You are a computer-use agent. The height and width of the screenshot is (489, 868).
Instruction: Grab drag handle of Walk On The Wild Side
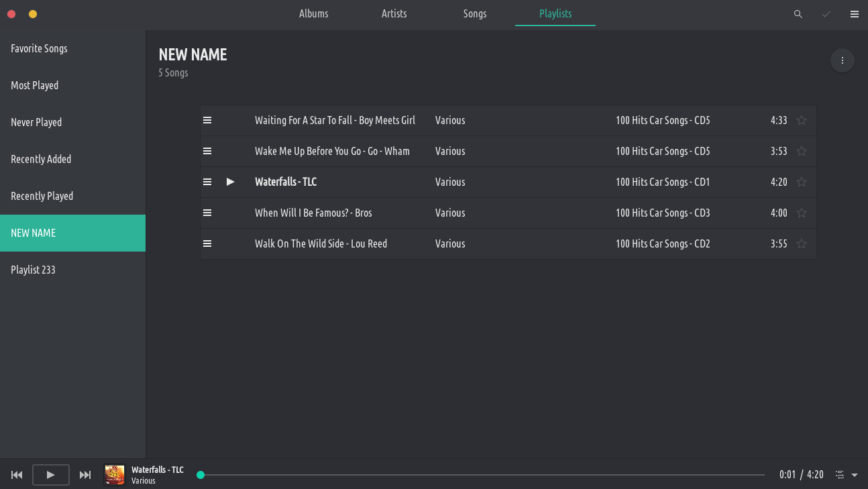[207, 243]
